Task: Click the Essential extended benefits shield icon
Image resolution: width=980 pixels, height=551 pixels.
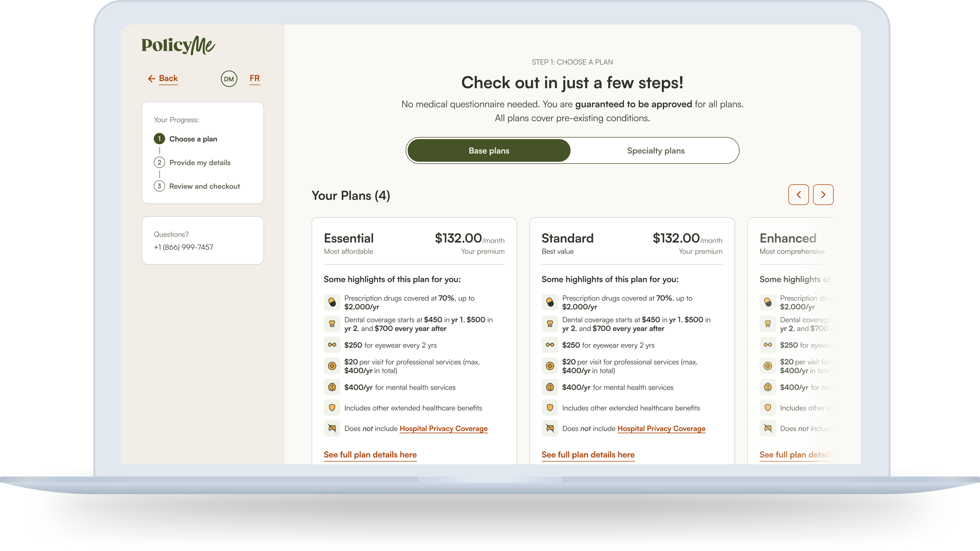Action: click(332, 408)
